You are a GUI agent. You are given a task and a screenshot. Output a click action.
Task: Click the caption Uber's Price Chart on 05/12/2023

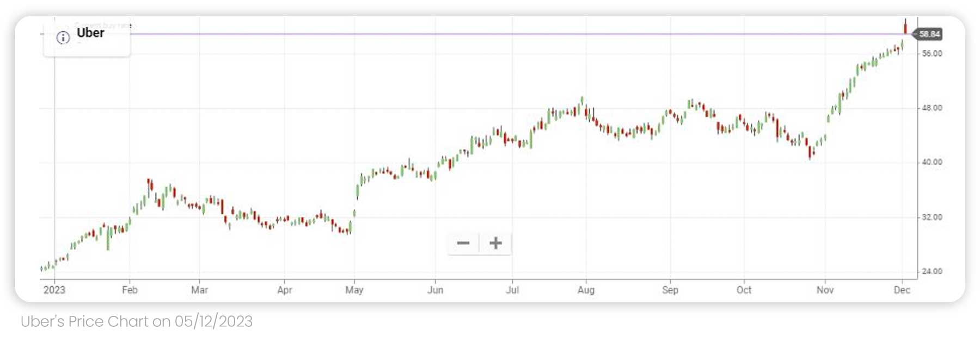tap(137, 321)
